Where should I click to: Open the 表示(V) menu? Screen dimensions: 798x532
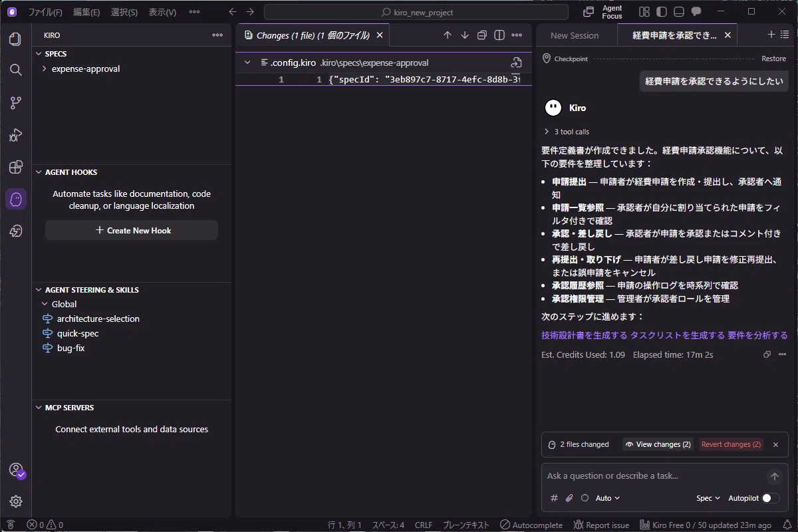click(162, 12)
